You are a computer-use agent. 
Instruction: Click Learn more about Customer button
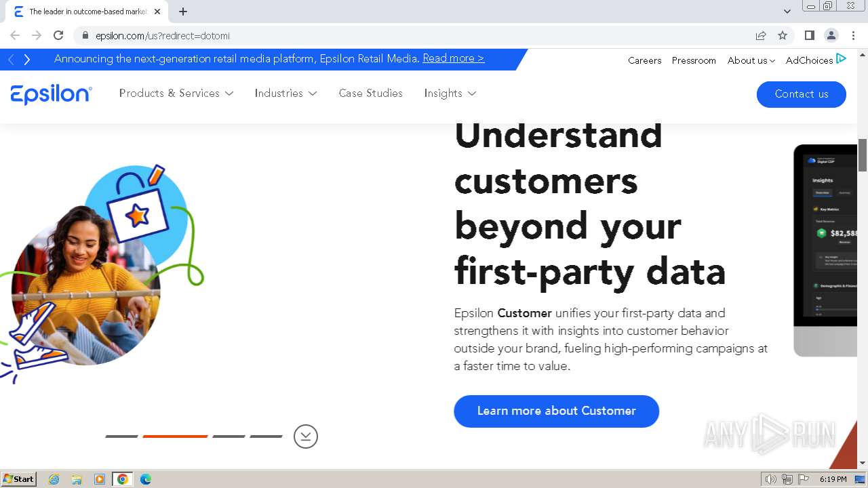(557, 411)
